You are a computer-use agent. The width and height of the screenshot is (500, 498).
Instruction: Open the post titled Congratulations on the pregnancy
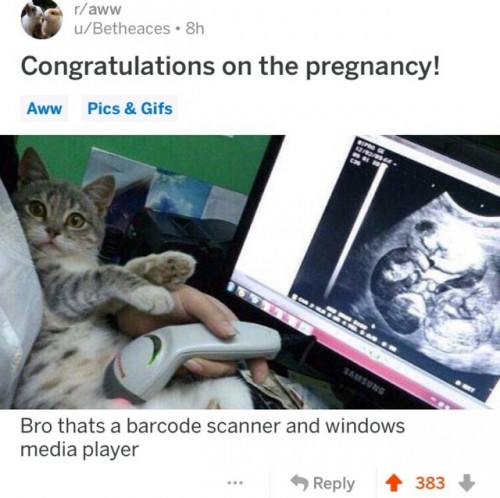230,67
